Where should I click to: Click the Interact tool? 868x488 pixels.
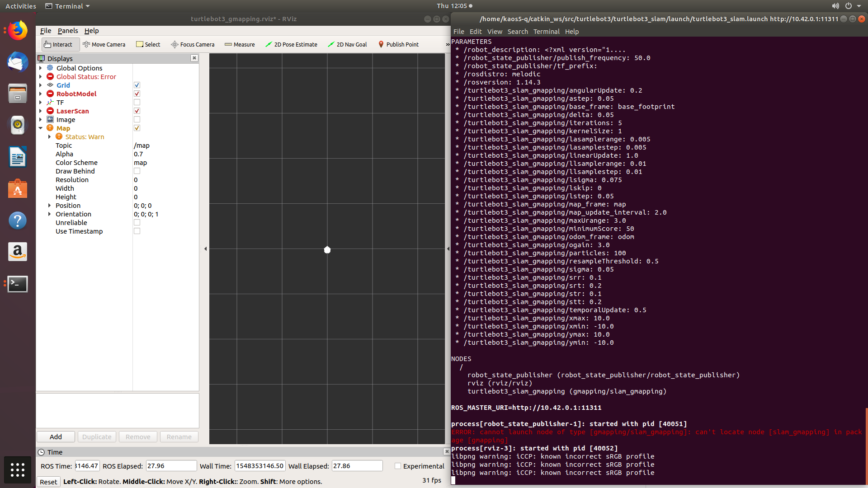click(x=58, y=44)
